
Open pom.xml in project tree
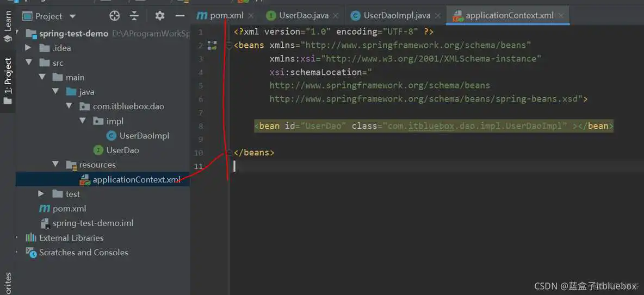click(70, 209)
